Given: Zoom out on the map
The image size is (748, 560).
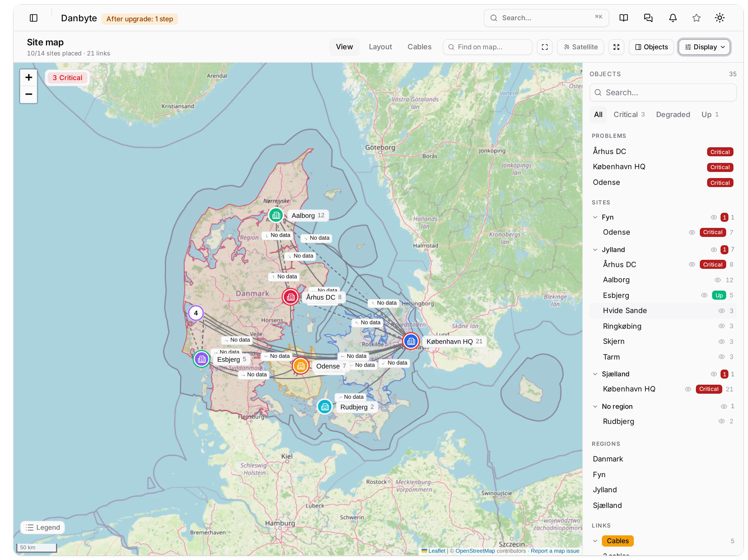Looking at the screenshot, I should [29, 94].
